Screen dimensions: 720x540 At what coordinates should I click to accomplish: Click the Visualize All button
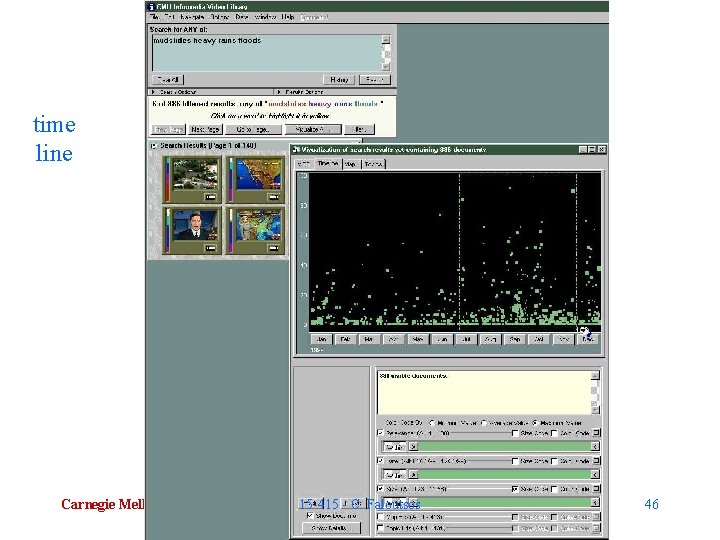[313, 129]
